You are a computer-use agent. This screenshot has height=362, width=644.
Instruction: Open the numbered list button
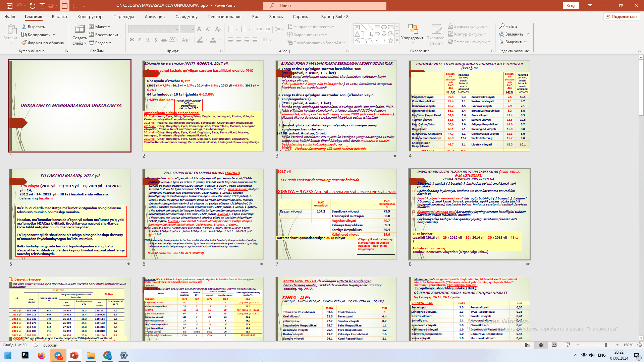coord(244,29)
